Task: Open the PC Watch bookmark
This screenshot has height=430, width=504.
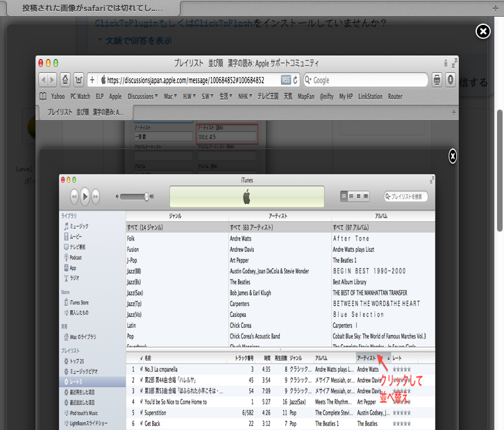Action: tap(81, 96)
